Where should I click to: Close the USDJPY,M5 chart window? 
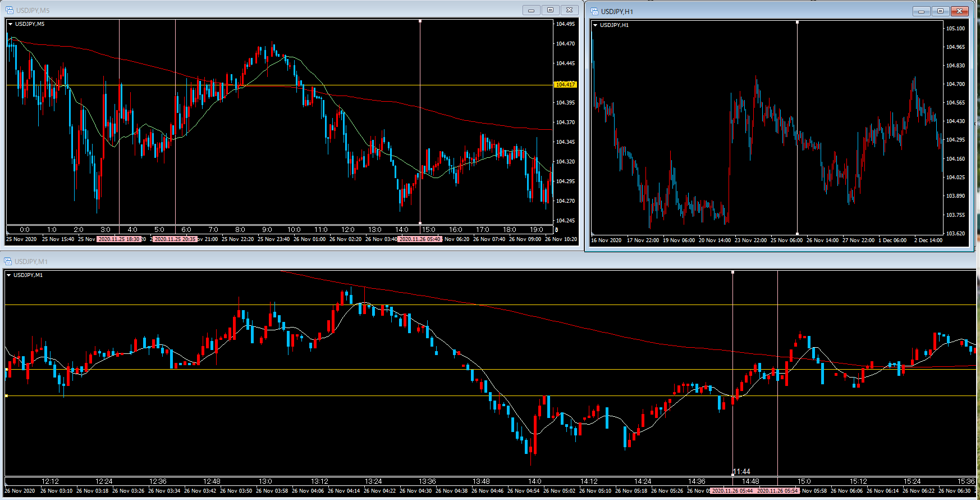[x=569, y=10]
